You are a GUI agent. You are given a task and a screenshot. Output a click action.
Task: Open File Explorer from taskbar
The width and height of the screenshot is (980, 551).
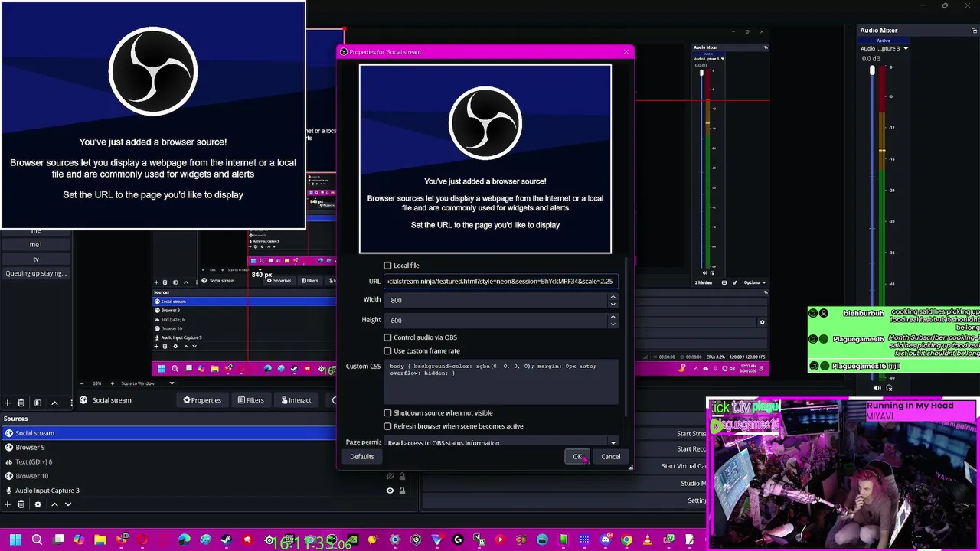tap(100, 540)
